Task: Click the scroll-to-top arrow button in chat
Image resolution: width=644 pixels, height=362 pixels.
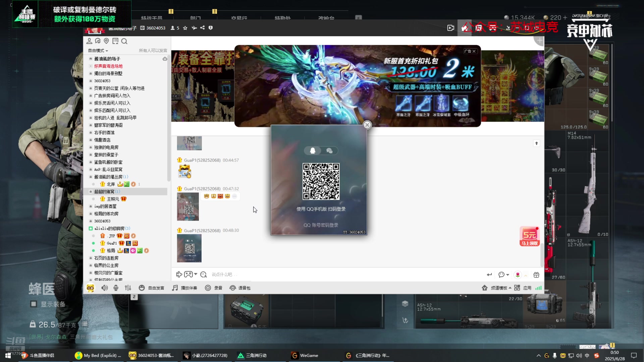Action: [x=536, y=143]
